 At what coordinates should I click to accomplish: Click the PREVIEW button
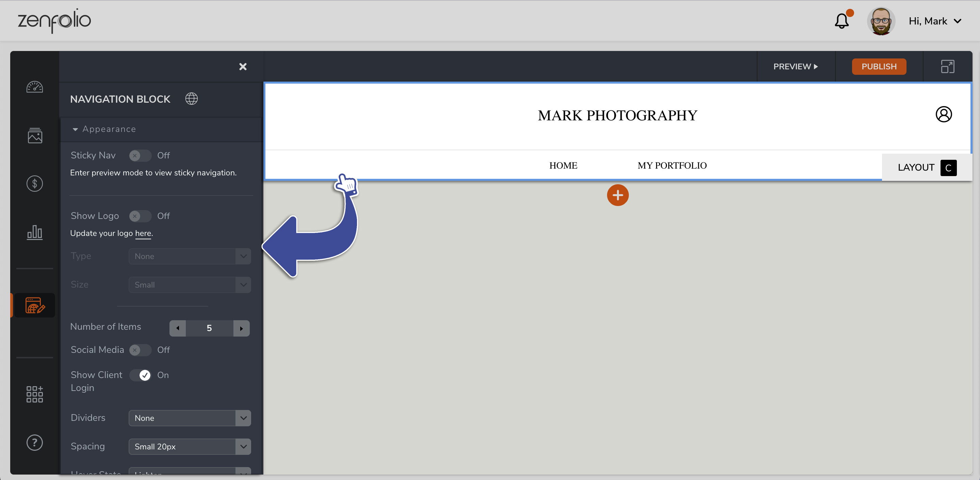pyautogui.click(x=796, y=67)
